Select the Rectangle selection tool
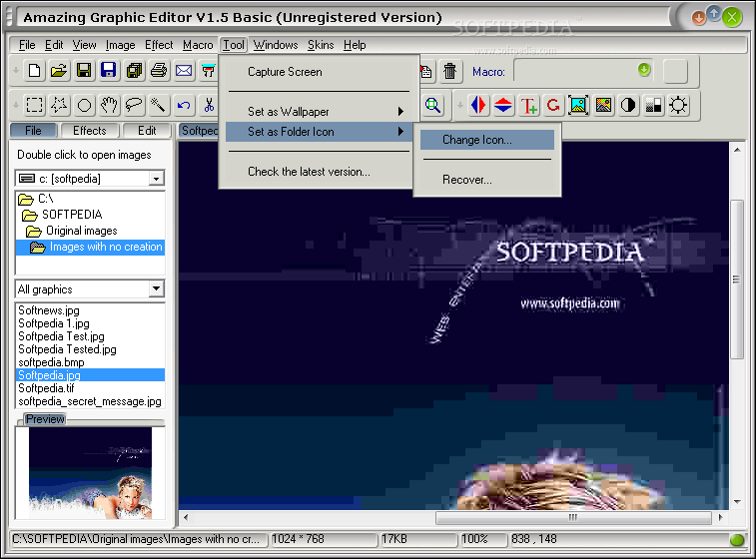 pos(34,105)
